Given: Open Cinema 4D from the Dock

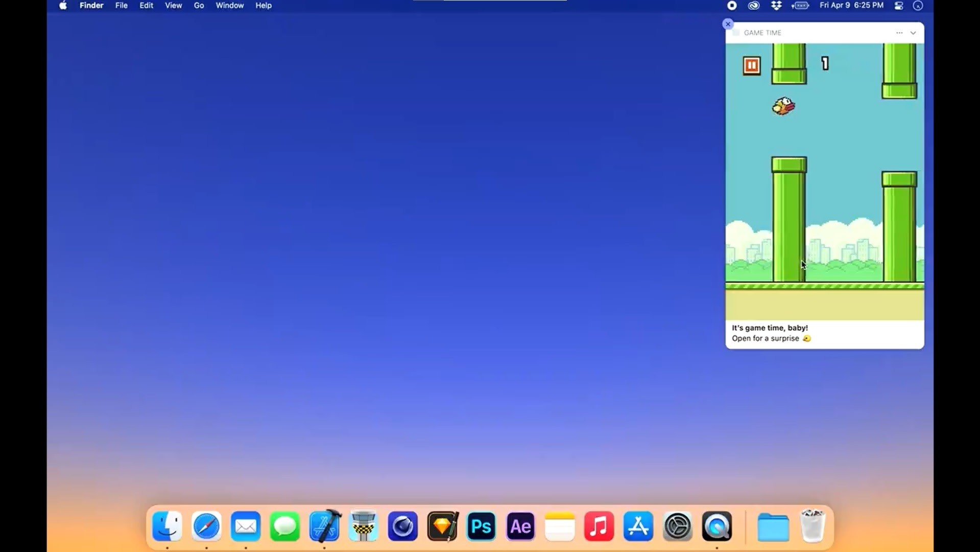Looking at the screenshot, I should pos(402,526).
